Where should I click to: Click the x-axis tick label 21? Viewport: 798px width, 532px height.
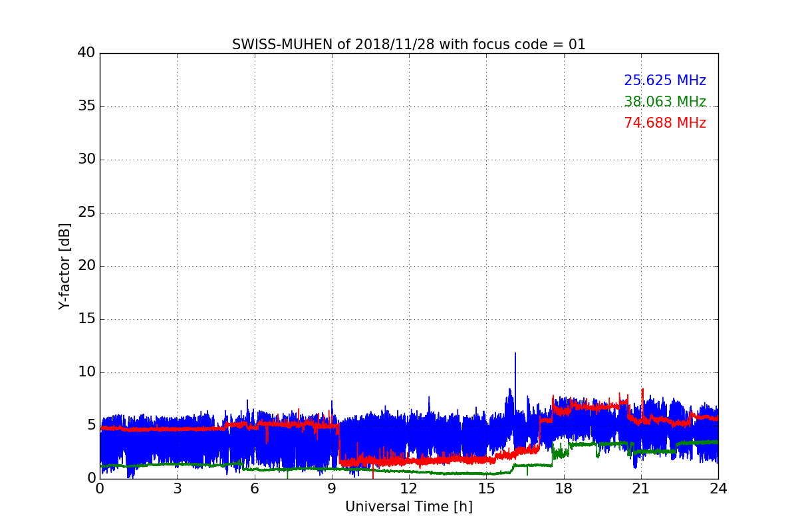point(641,488)
